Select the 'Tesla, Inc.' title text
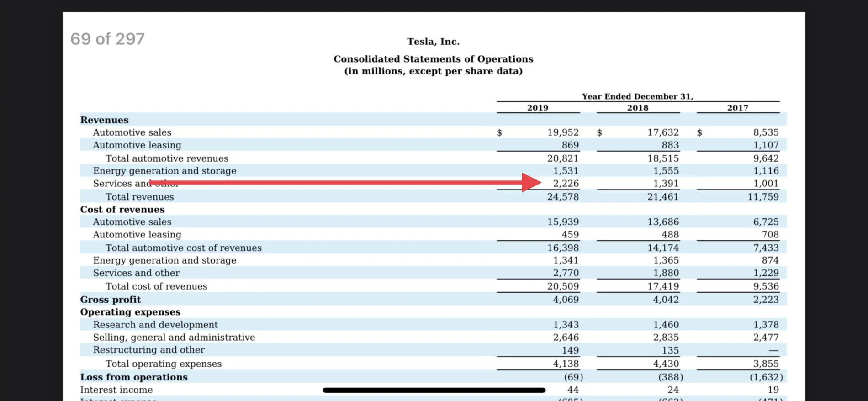Image resolution: width=868 pixels, height=401 pixels. pyautogui.click(x=433, y=42)
